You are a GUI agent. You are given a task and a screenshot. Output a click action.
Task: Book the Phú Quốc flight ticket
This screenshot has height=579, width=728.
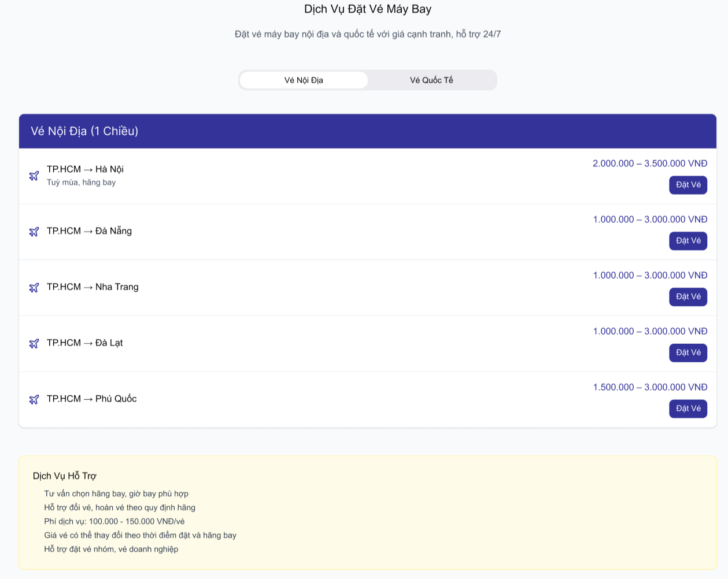tap(688, 409)
